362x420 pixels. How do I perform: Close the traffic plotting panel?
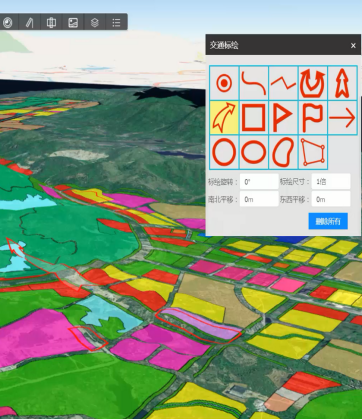(353, 45)
